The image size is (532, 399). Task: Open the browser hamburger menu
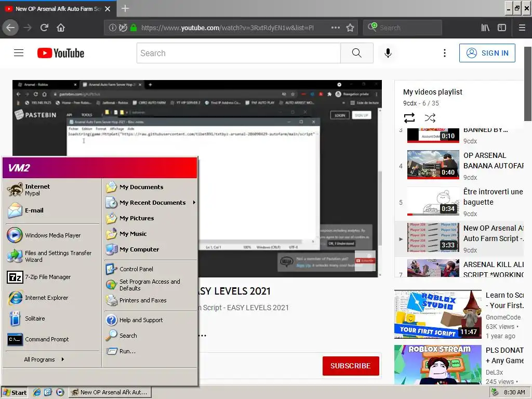pyautogui.click(x=522, y=28)
